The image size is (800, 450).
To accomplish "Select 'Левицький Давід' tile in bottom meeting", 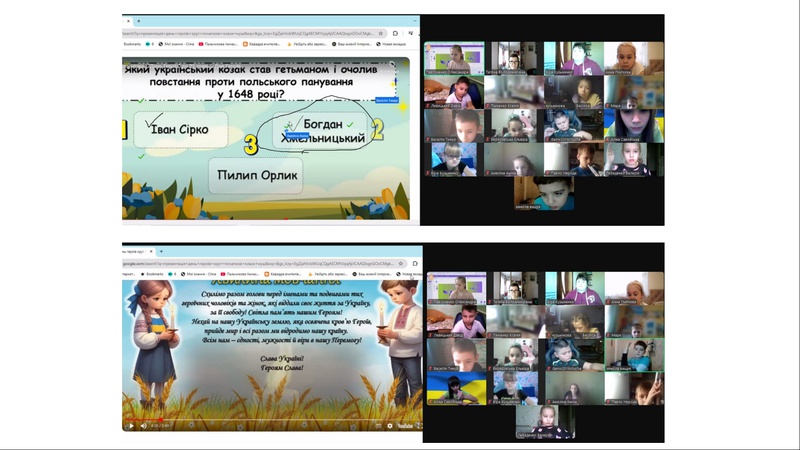I will 456,321.
